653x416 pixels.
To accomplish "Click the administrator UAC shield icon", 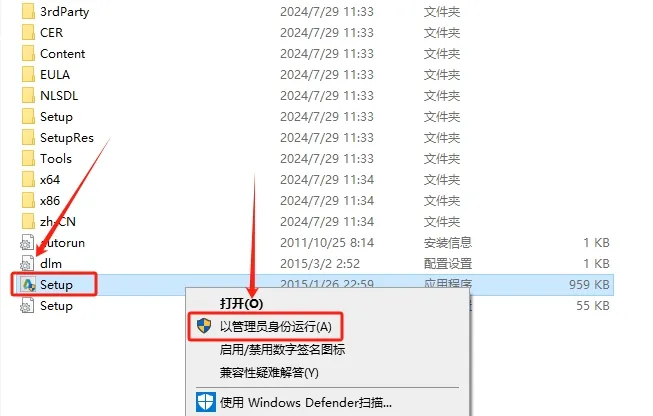I will point(204,326).
